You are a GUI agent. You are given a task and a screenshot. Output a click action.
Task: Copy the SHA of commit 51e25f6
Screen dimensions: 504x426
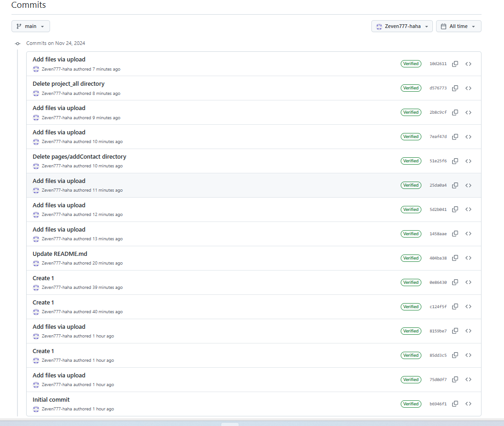pos(455,161)
